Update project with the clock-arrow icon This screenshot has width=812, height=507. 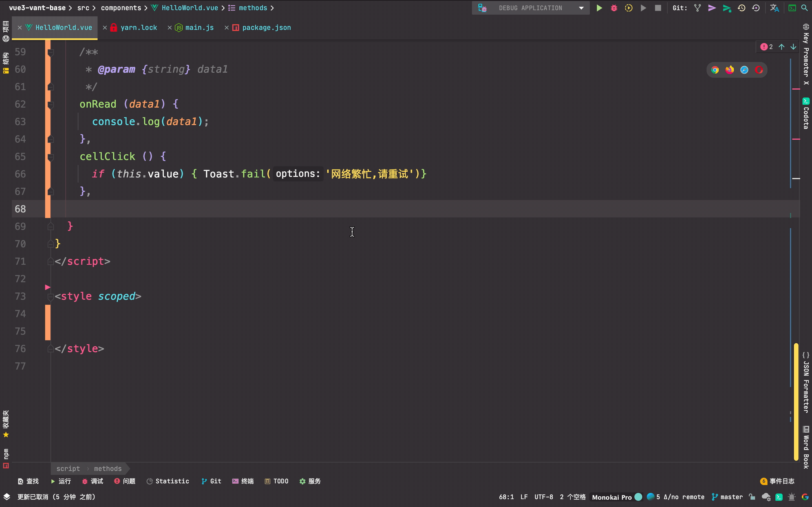741,8
